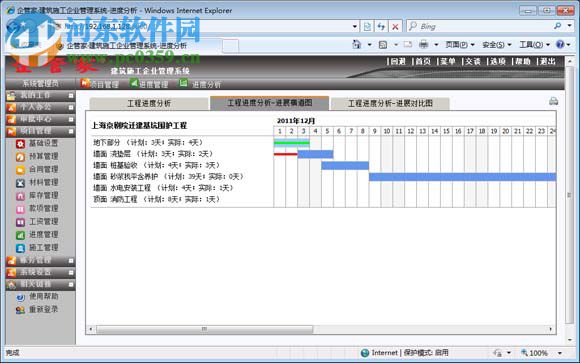Open 进度管理 in the sidebar list
580x363 pixels.
pos(37,235)
